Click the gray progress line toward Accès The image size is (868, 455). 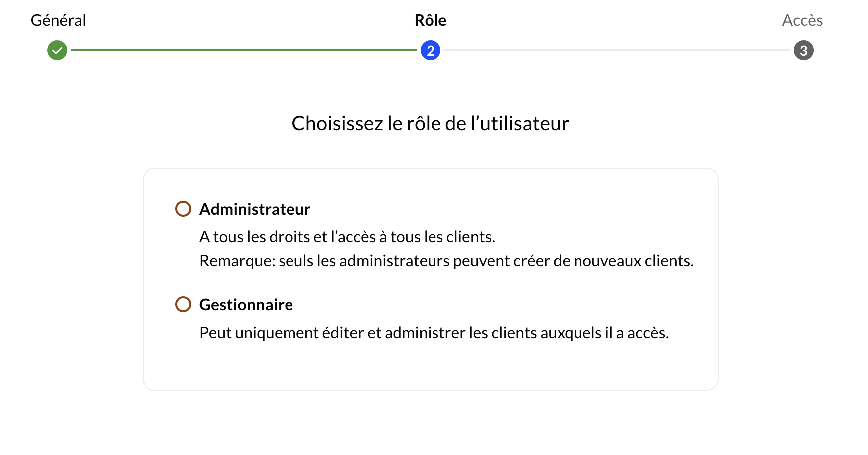pos(617,50)
